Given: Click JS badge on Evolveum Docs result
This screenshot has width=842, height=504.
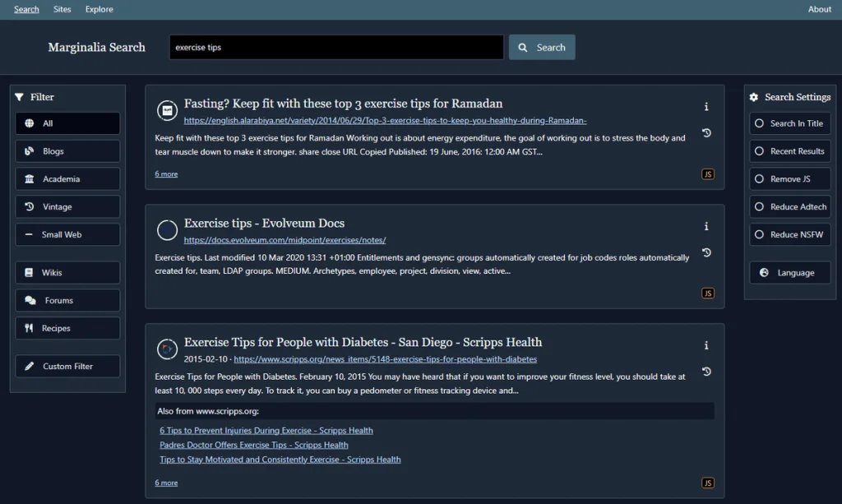Looking at the screenshot, I should pos(708,293).
